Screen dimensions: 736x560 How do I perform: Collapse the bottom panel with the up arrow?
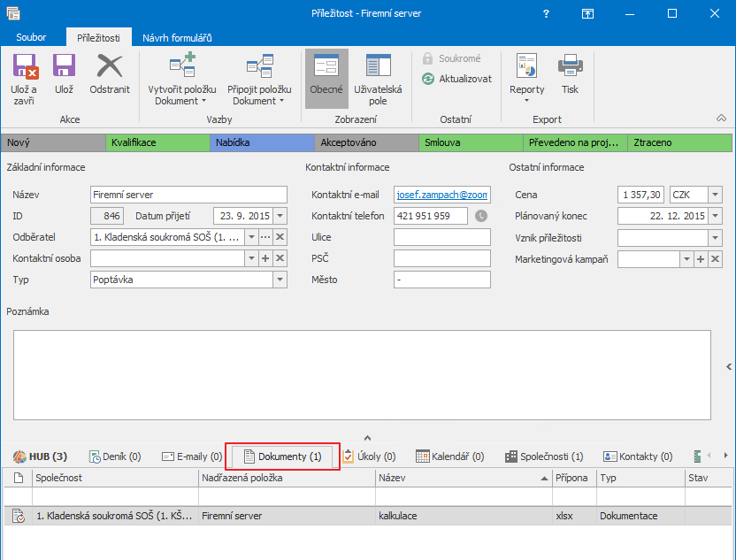click(367, 438)
